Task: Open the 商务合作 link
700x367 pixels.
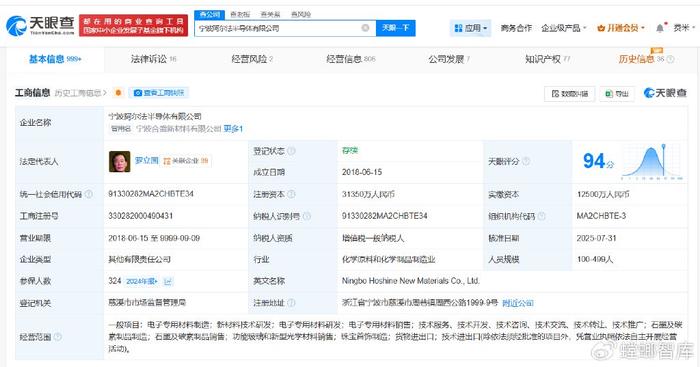Action: coord(516,28)
